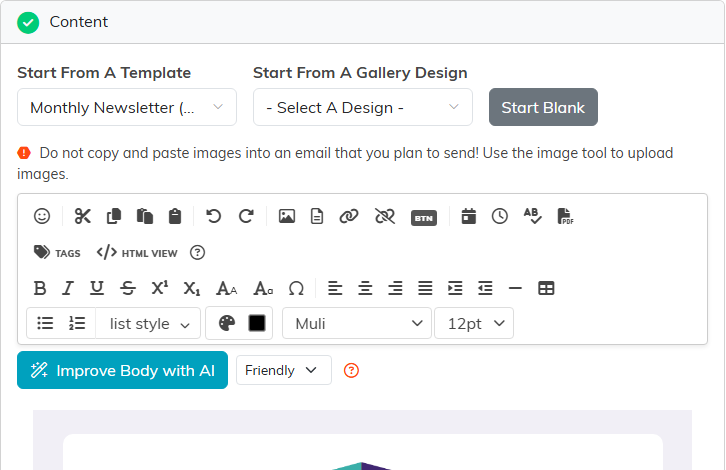Export content as PDF
Screen dimensions: 726x470
point(565,216)
